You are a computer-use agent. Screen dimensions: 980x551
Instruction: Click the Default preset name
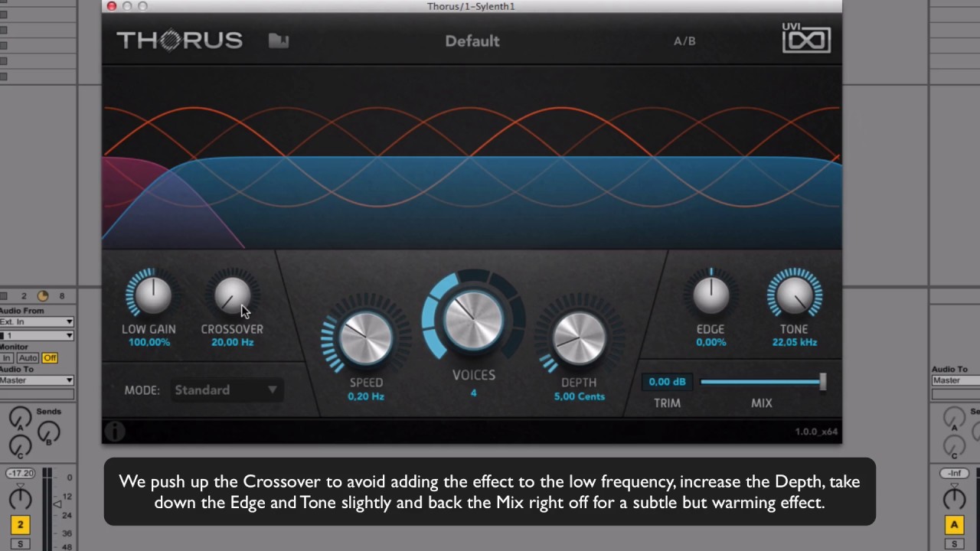point(472,41)
